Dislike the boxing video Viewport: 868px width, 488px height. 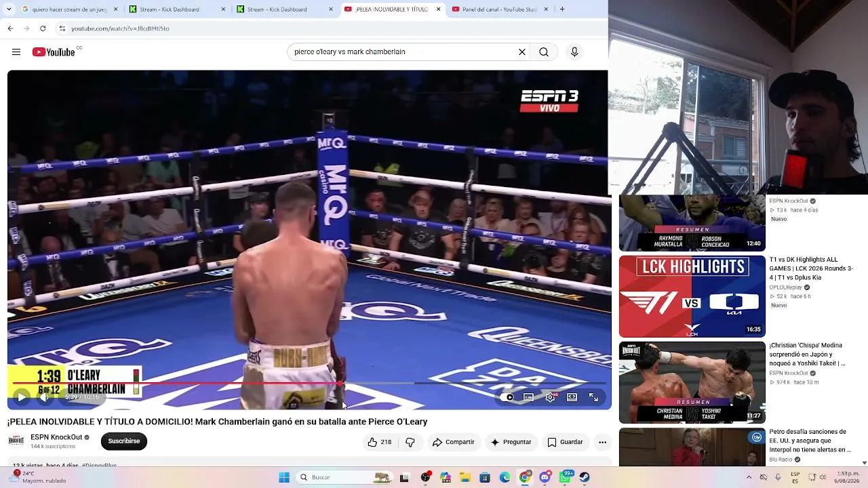[x=410, y=442]
